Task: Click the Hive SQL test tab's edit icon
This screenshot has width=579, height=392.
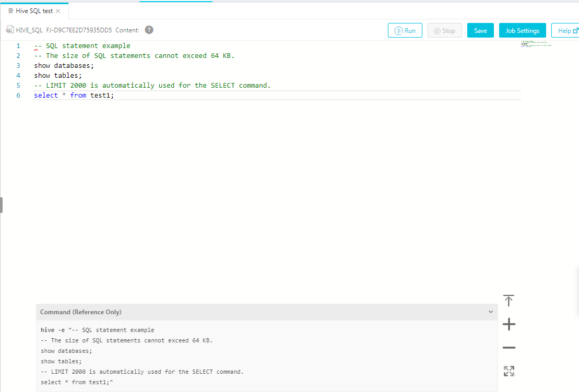Action: (11, 11)
